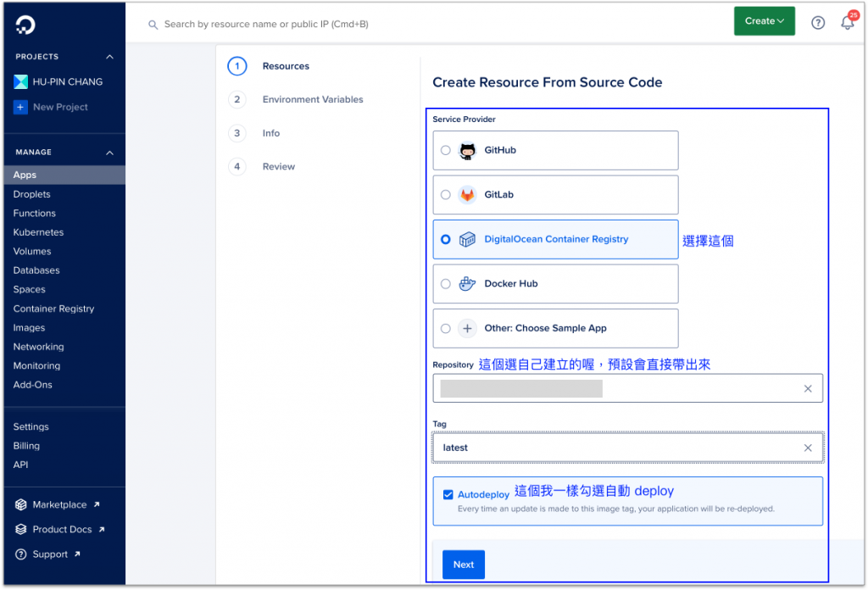
Task: Click the DigitalOcean logo icon
Action: click(25, 25)
